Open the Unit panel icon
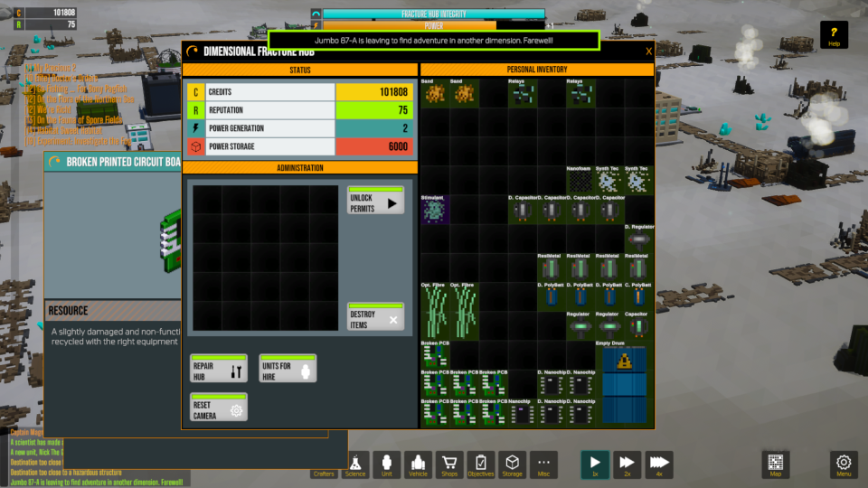This screenshot has height=488, width=868. click(x=387, y=465)
